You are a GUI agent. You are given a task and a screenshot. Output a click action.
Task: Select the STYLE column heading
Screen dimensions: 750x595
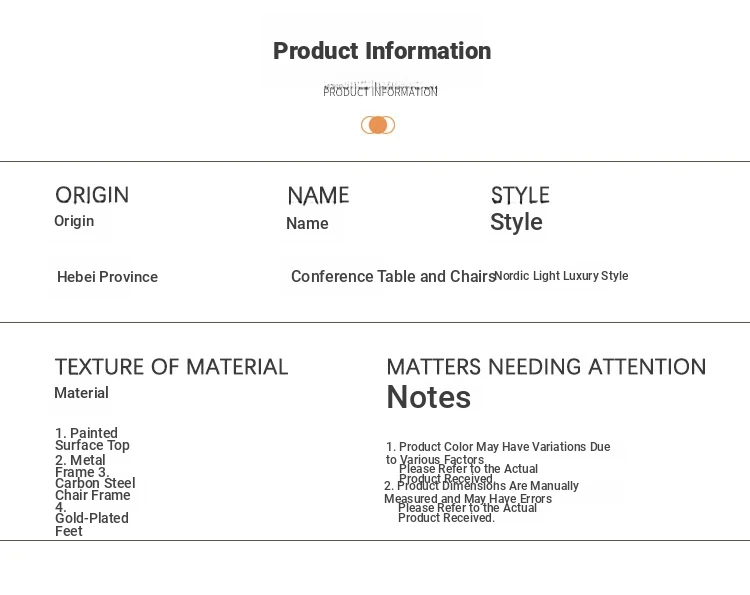tap(520, 195)
